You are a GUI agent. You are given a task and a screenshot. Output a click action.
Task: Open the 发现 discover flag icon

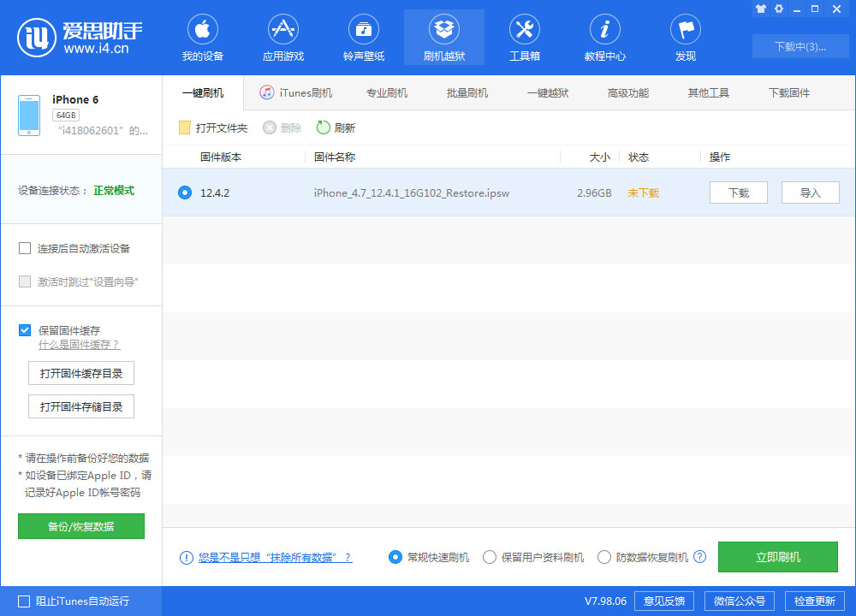685,30
